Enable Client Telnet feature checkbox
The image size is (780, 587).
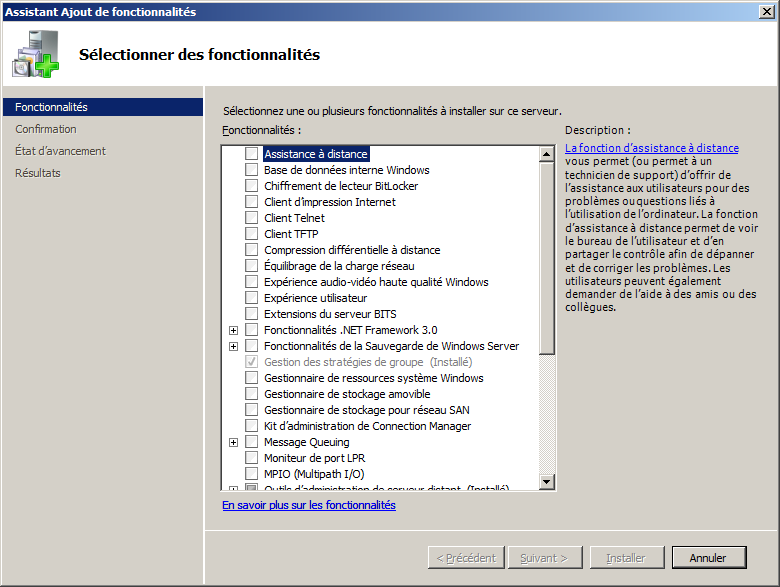pyautogui.click(x=251, y=218)
